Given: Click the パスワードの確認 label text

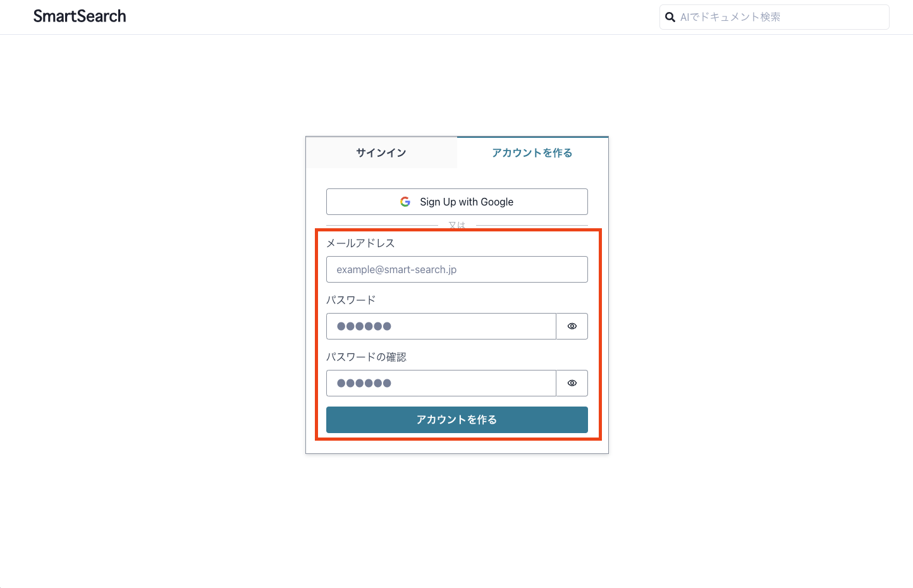Looking at the screenshot, I should [366, 357].
